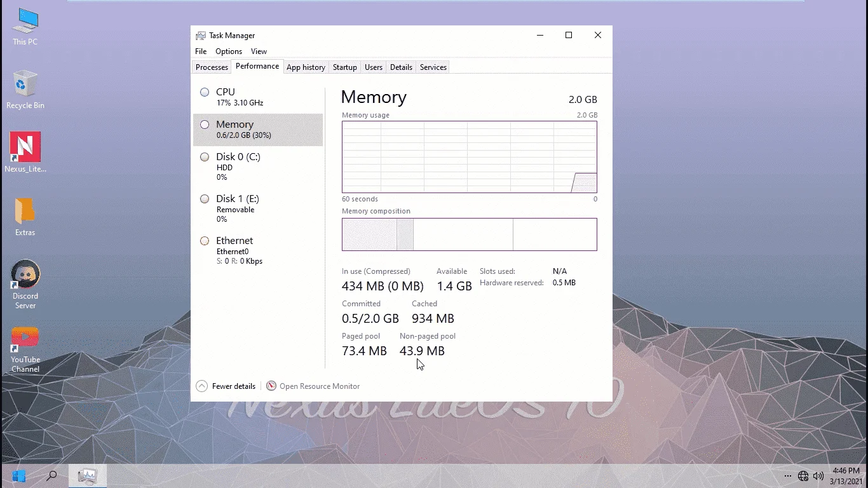
Task: Click the Memory composition bar
Action: pyautogui.click(x=470, y=234)
